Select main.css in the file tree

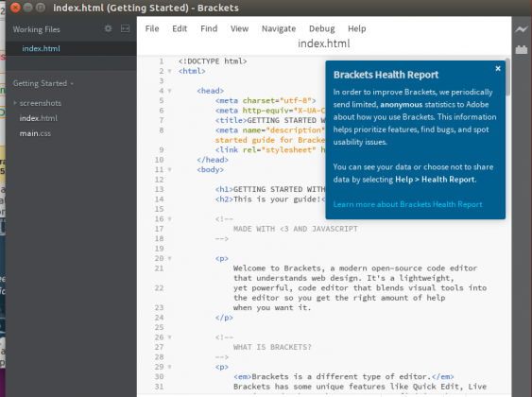pos(35,133)
